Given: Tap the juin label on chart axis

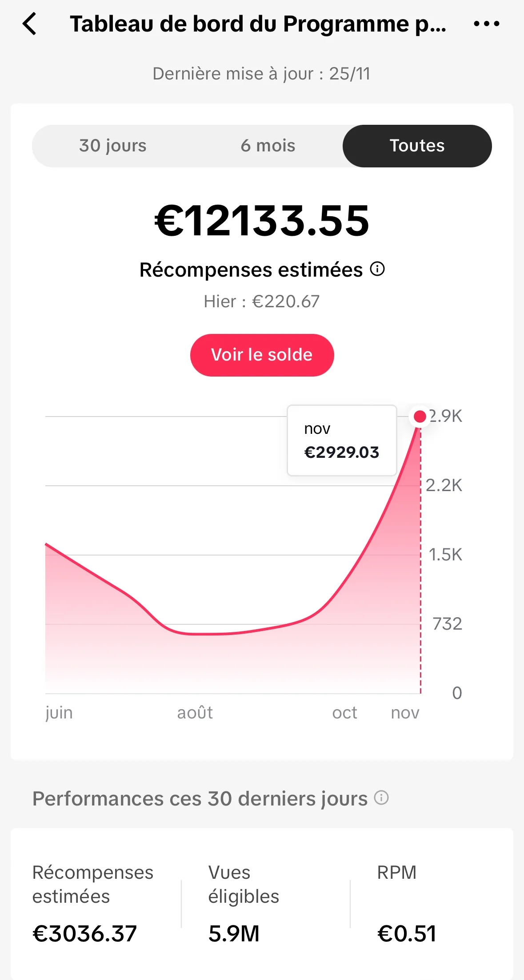Looking at the screenshot, I should (59, 713).
